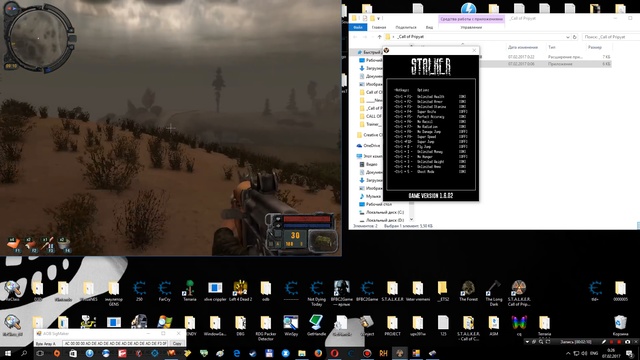
Task: Click the pencil draw icon in recorder bar
Action: [x=604, y=342]
